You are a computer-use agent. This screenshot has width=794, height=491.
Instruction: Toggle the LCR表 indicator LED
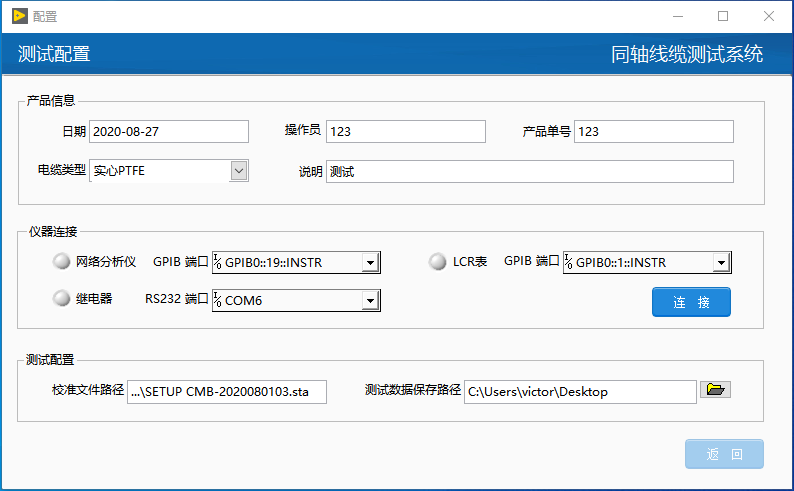point(438,262)
